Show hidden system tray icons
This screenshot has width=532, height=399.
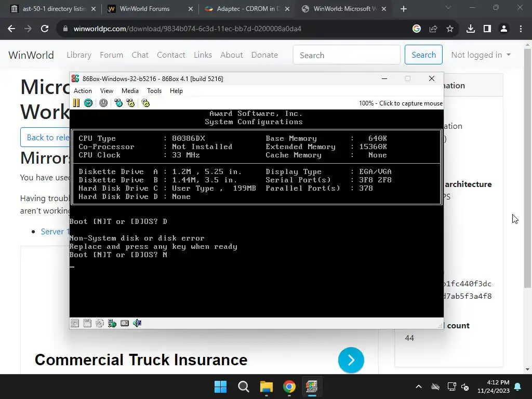pos(419,387)
